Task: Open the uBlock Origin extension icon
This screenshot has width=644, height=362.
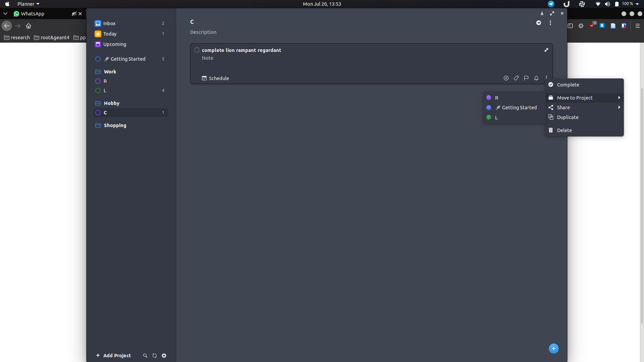Action: click(592, 25)
